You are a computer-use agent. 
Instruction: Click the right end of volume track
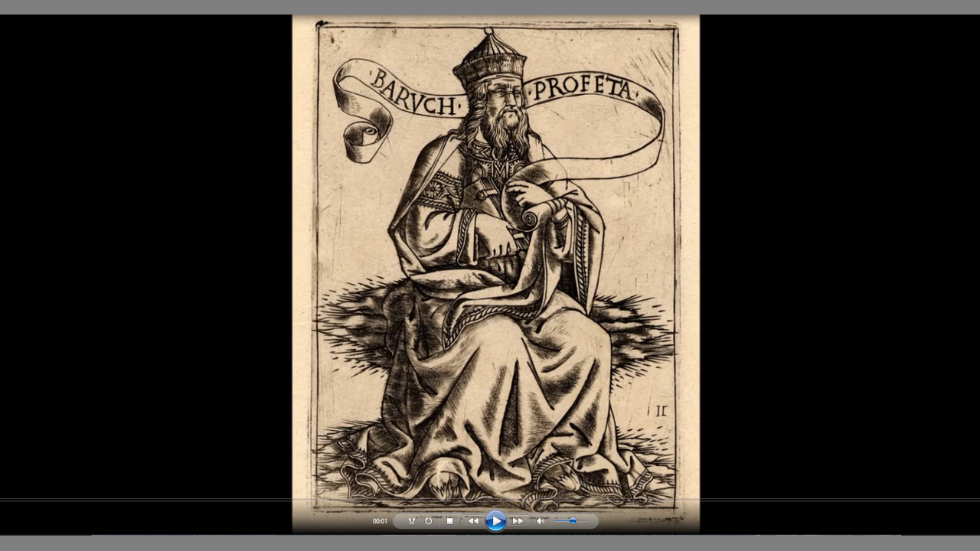(589, 521)
